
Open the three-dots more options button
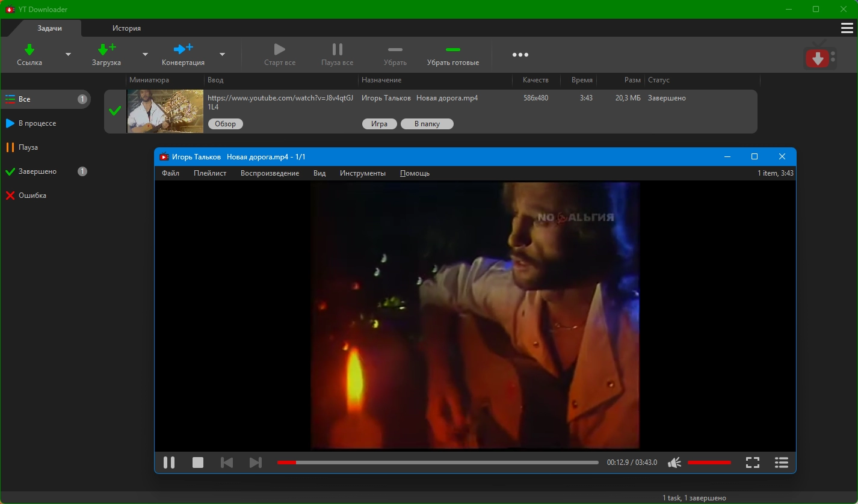coord(520,55)
